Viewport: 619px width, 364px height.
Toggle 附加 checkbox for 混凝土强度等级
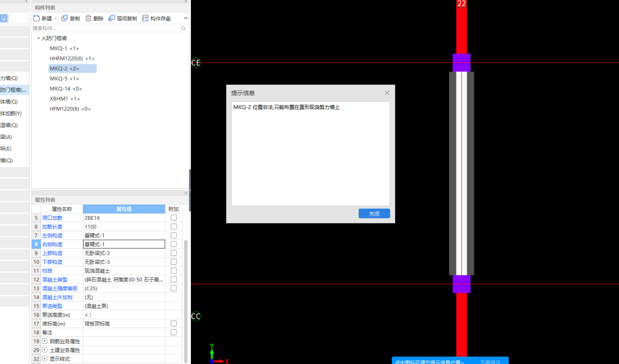174,288
